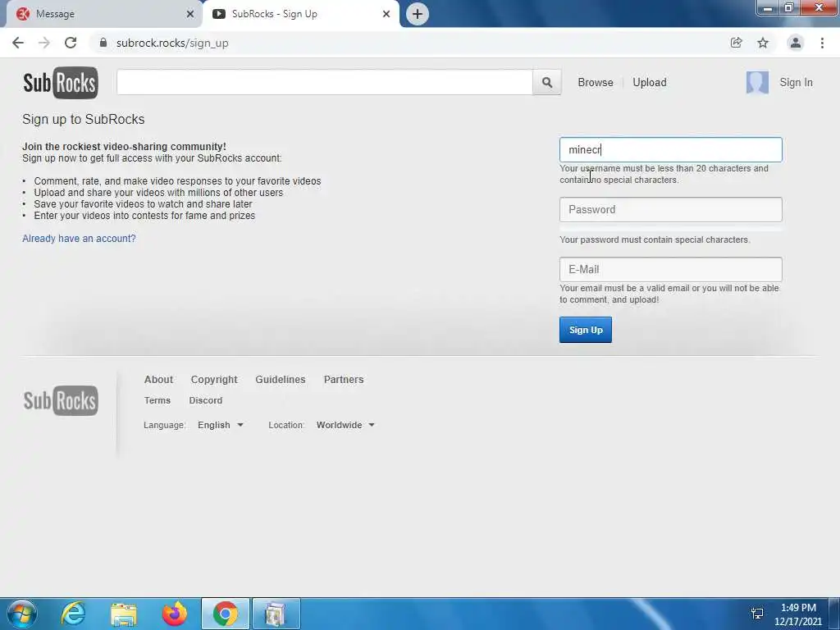Viewport: 840px width, 630px height.
Task: Click the browser forward arrow
Action: pos(44,43)
